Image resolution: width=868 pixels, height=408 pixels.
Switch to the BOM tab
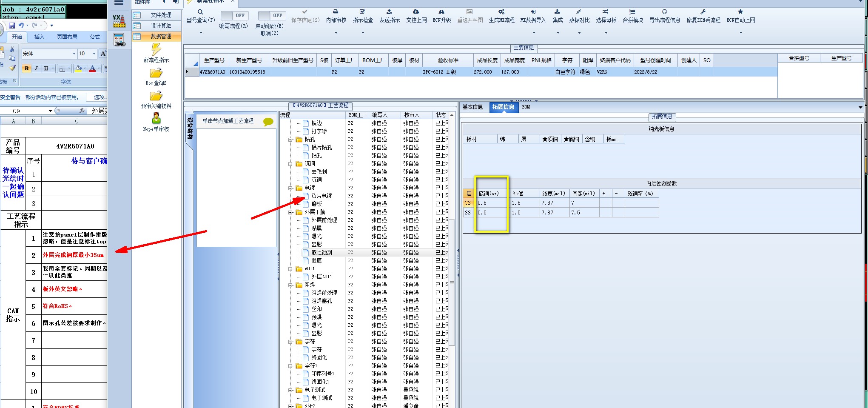(x=526, y=107)
